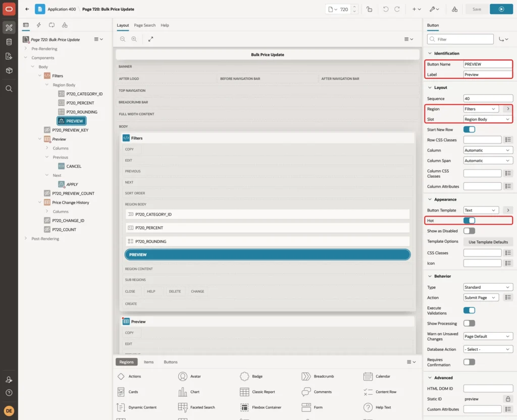The width and height of the screenshot is (517, 420).
Task: Open the Help question mark icon
Action: click(x=9, y=393)
